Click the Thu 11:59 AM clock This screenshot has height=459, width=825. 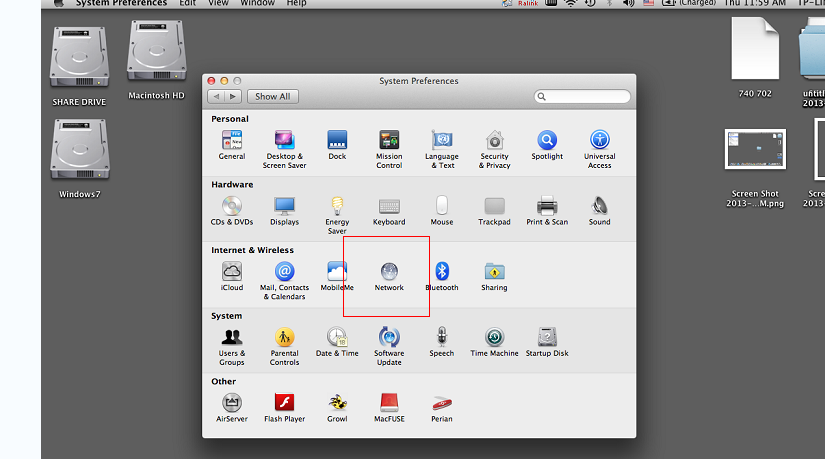click(x=755, y=3)
